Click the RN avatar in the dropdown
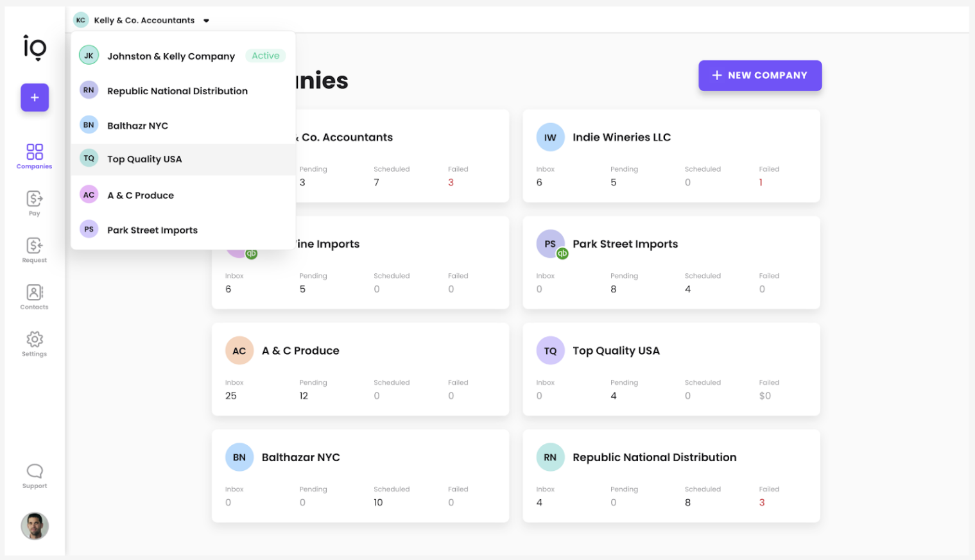975x560 pixels. [89, 90]
